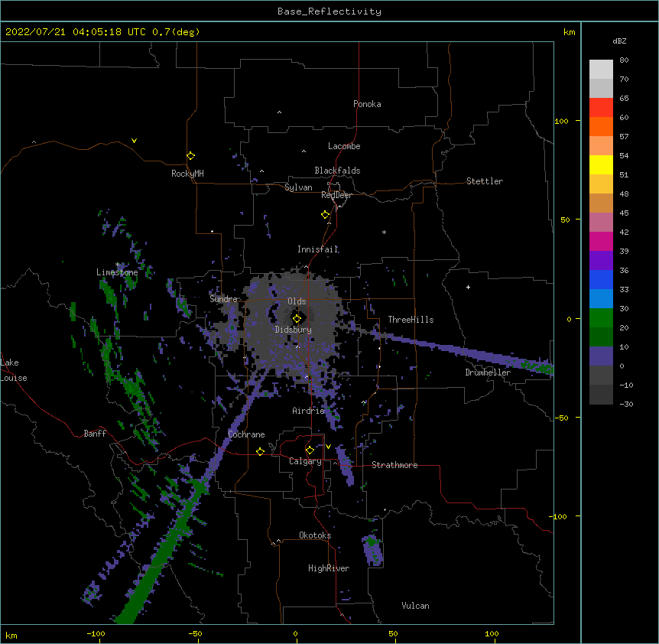The image size is (659, 644).
Task: Click the Innisfail city label
Action: pos(318,249)
